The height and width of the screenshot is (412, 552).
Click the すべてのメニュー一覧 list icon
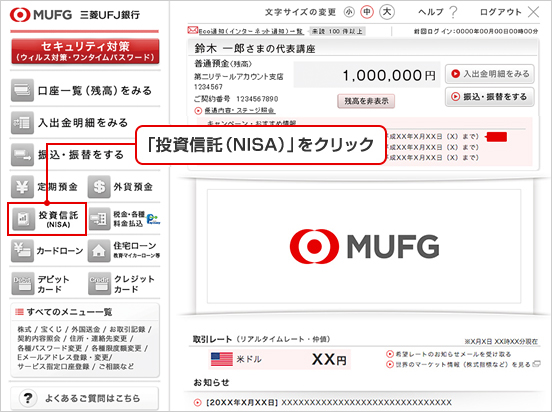click(x=19, y=312)
